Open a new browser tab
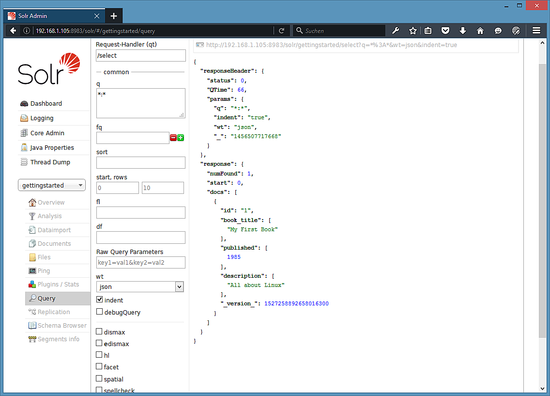 (x=114, y=16)
